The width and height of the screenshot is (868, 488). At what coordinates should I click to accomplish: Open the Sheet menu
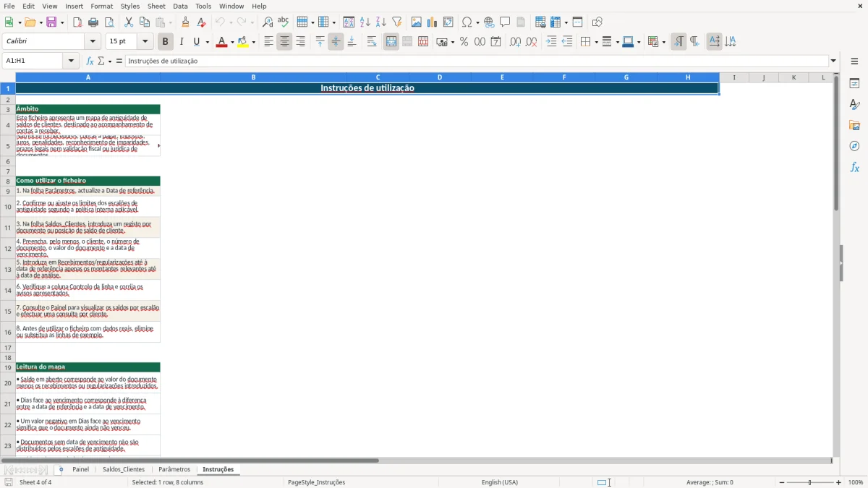pos(156,6)
